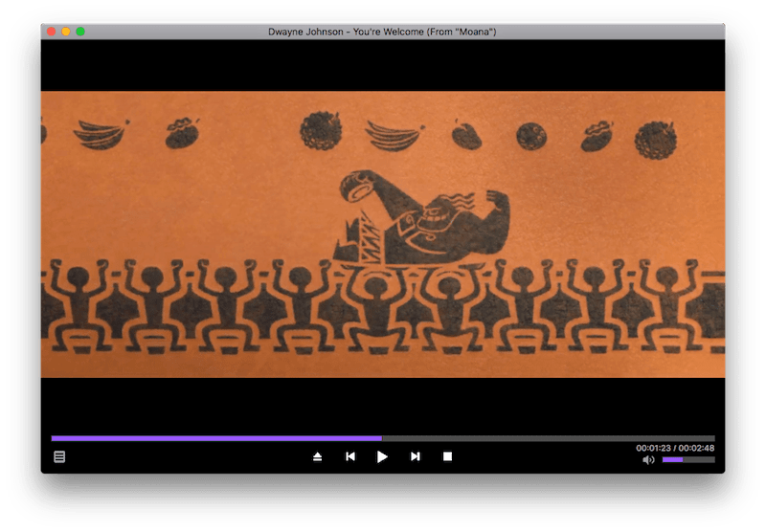Viewport: 766px width, 532px height.
Task: Adjust the volume slider
Action: click(688, 460)
